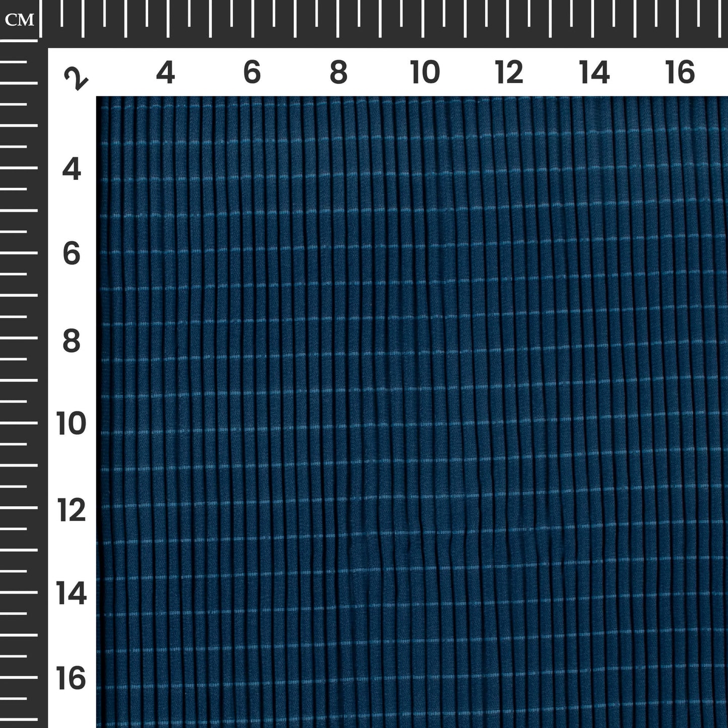Click the rotated 2 at the ruler corner
The height and width of the screenshot is (728, 728).
pos(76,79)
